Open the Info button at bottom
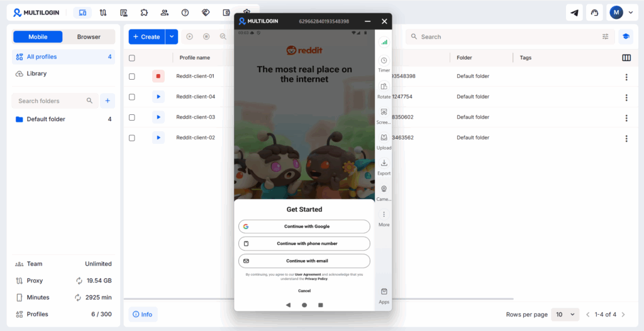 coord(143,315)
